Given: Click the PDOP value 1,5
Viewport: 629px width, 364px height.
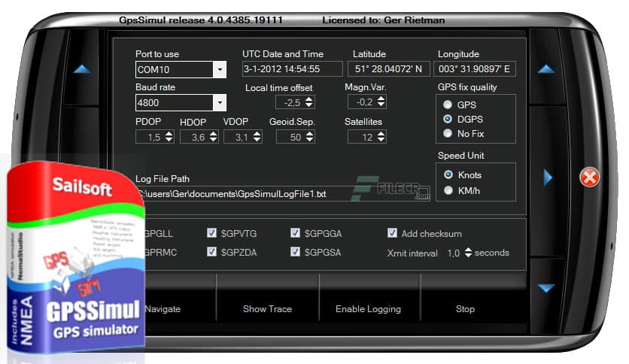Looking at the screenshot, I should coord(154,138).
